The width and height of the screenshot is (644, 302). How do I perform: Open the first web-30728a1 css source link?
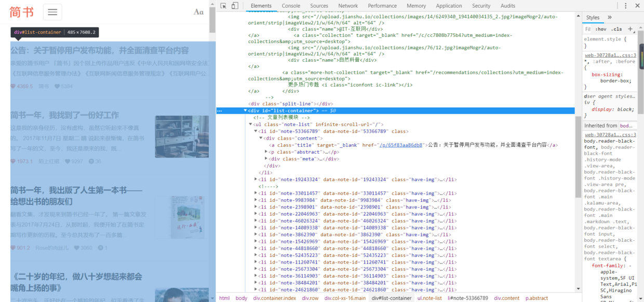[610, 54]
